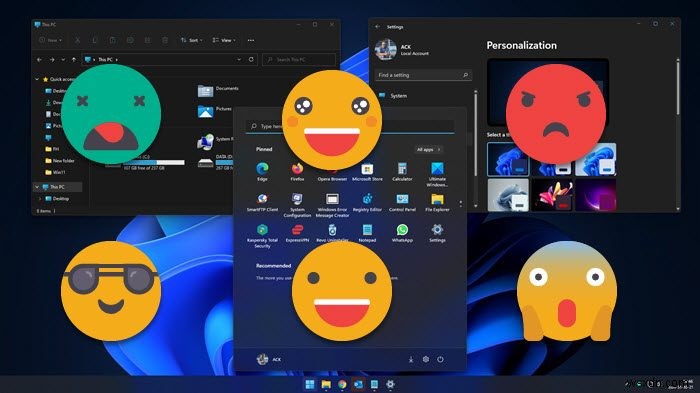700x393 pixels.
Task: Open the Sort dropdown in This PC
Action: coord(192,40)
